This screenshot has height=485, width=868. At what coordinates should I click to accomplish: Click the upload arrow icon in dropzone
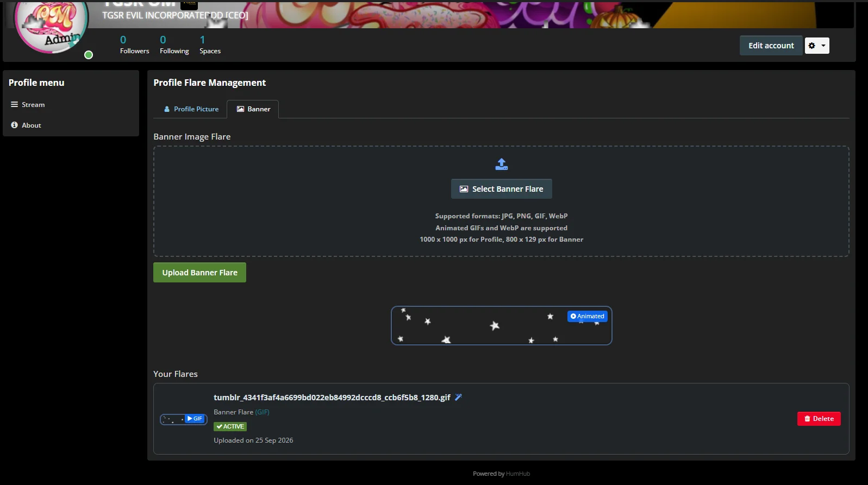point(502,164)
